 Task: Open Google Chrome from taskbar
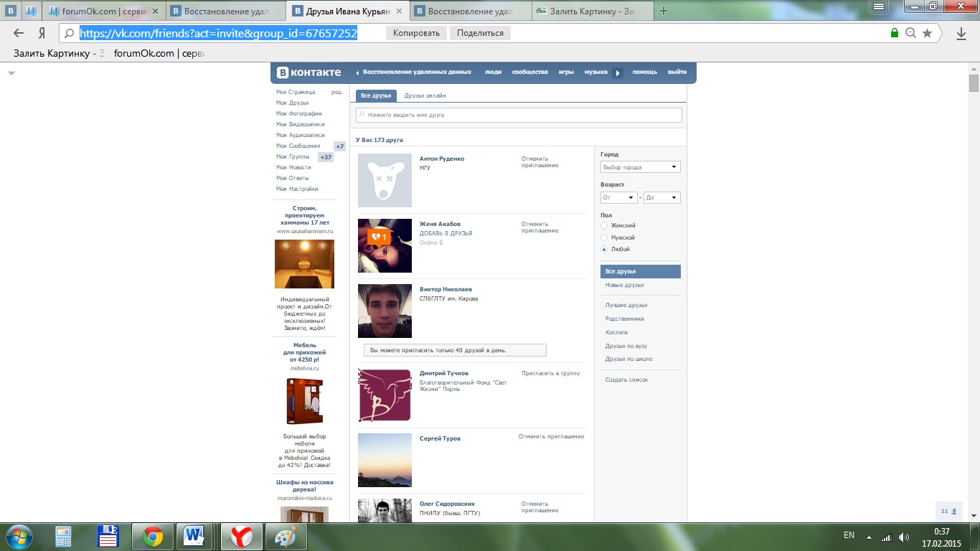tap(152, 537)
